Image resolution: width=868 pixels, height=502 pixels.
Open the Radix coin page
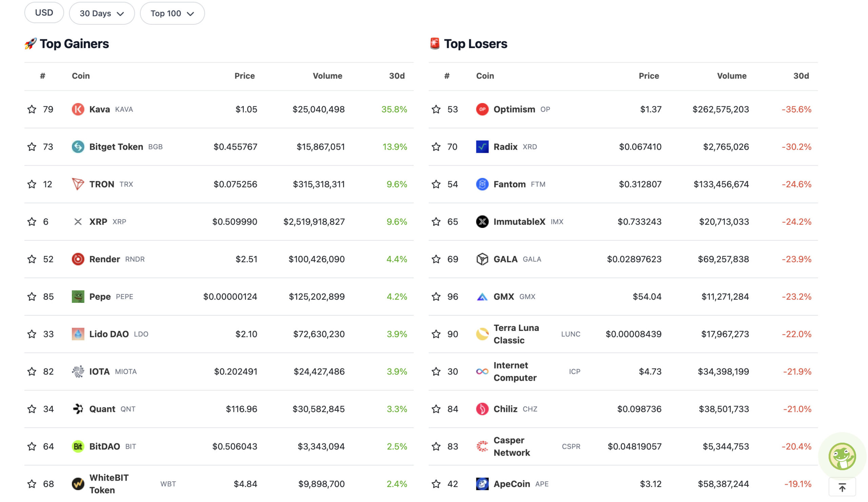[x=505, y=147]
